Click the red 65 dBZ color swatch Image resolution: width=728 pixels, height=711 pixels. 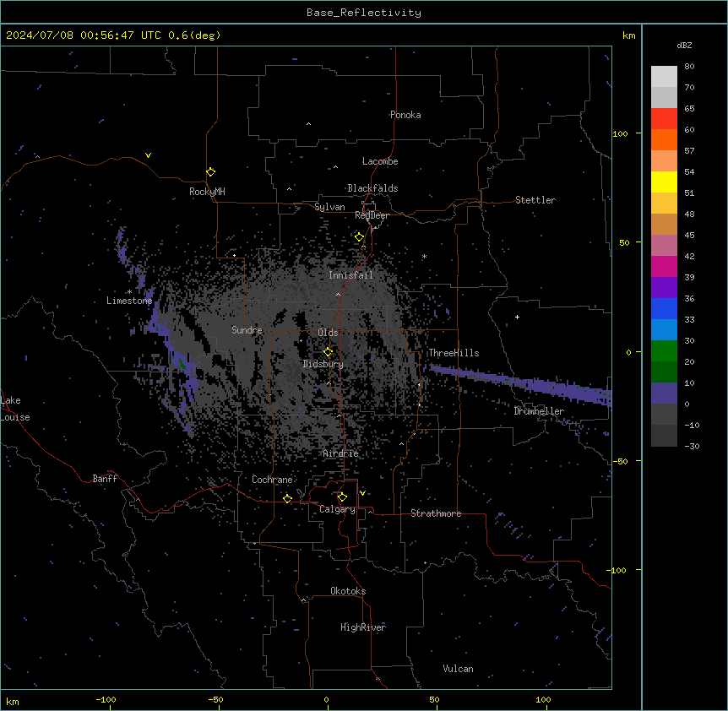(664, 119)
